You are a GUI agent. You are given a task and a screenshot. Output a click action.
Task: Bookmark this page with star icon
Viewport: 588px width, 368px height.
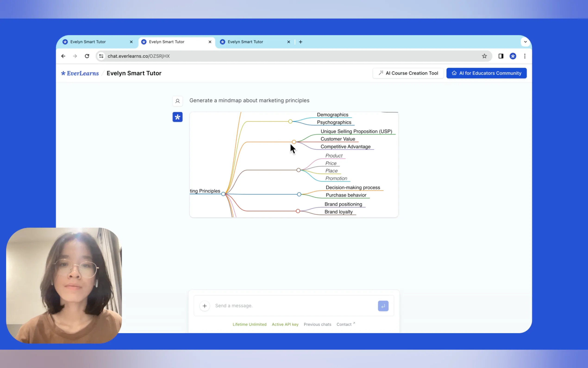tap(484, 56)
